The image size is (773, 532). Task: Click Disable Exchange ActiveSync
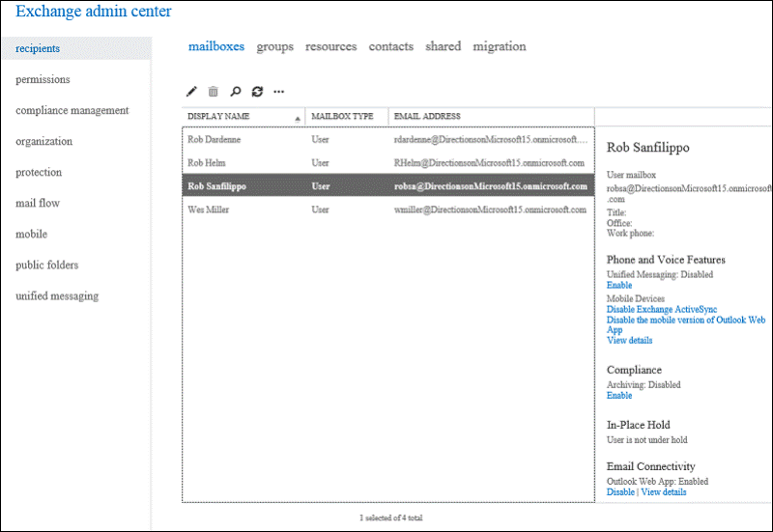point(662,309)
